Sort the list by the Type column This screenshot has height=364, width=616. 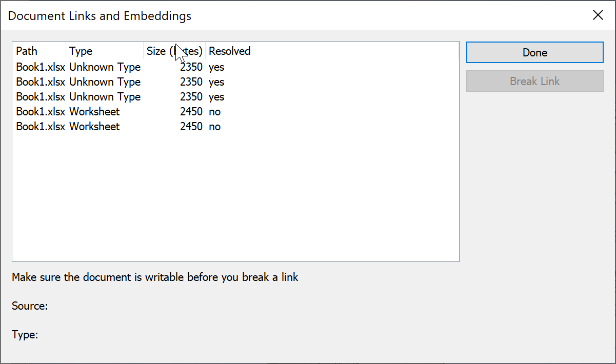pyautogui.click(x=81, y=51)
